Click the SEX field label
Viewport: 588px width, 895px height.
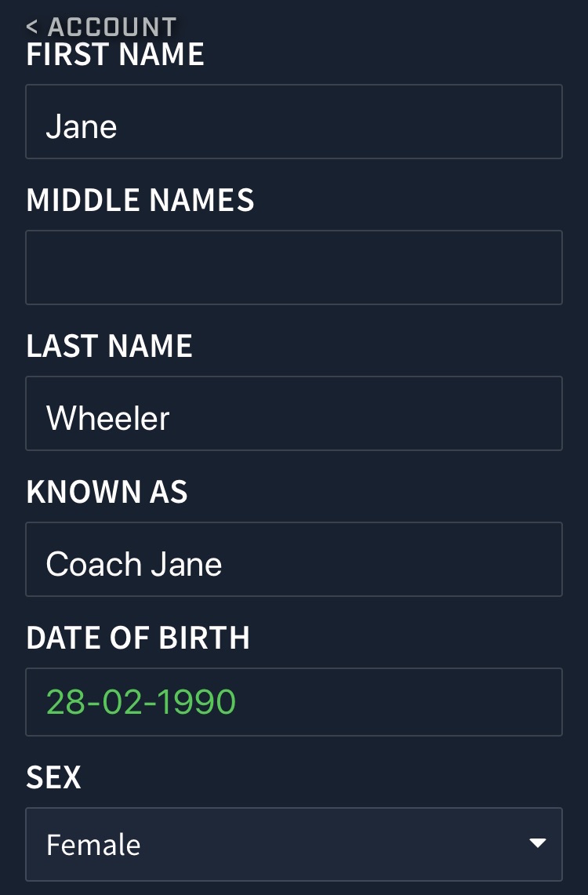click(x=53, y=777)
